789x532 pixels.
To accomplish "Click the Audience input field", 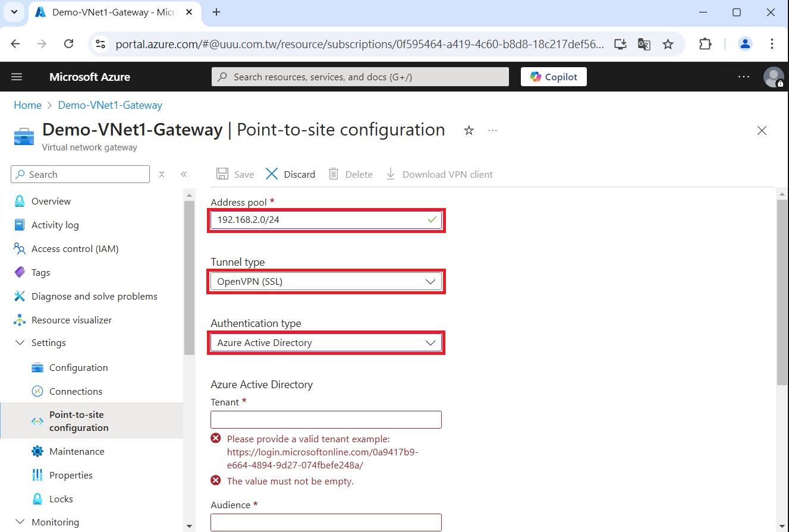I will coord(326,522).
